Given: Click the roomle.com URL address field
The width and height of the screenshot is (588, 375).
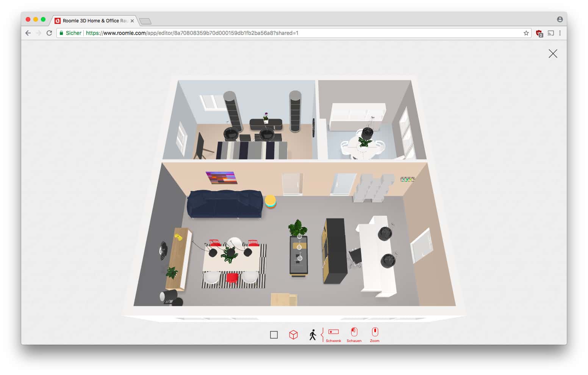Looking at the screenshot, I should pos(265,33).
